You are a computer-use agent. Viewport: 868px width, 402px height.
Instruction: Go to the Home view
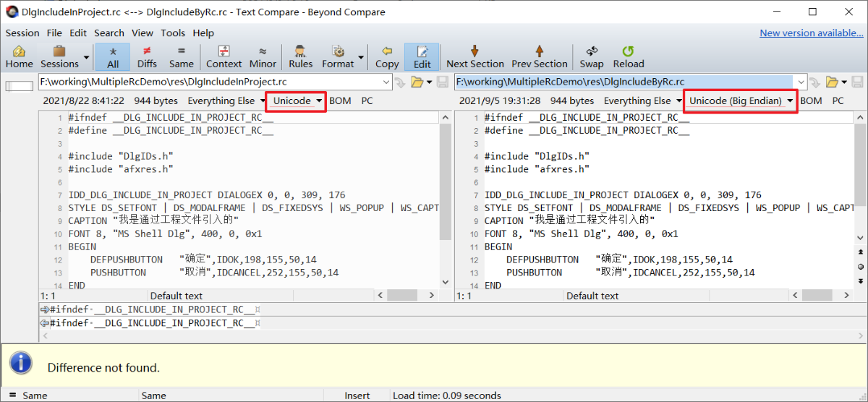click(19, 57)
